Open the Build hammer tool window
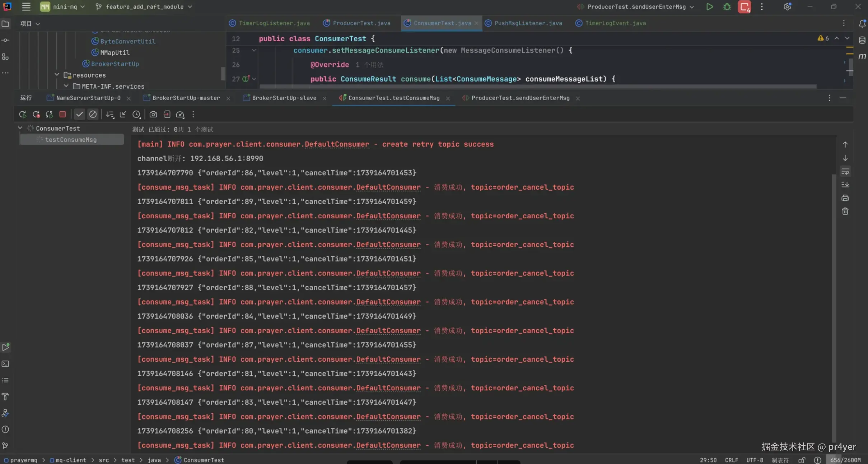Screen dimensions: 868x464 click(x=5, y=396)
